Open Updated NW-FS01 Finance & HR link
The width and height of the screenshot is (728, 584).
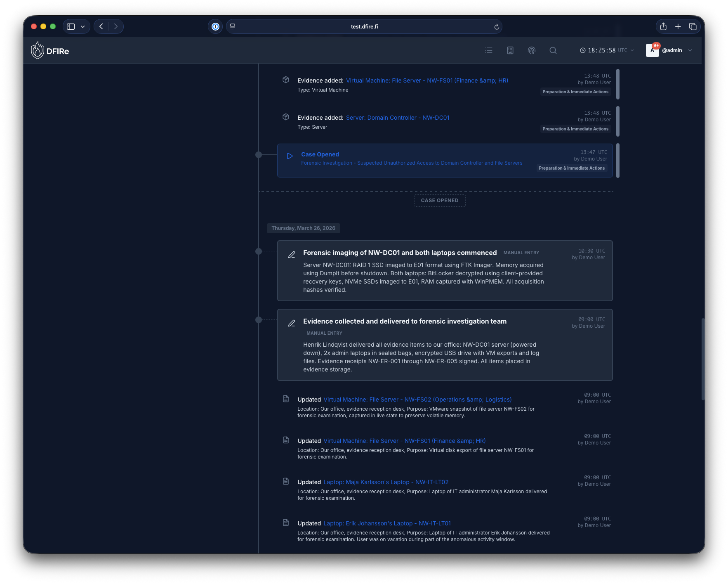(x=405, y=441)
